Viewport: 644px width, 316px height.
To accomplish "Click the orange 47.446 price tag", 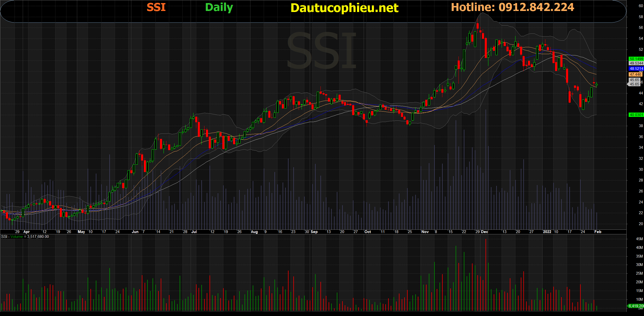I will click(636, 75).
